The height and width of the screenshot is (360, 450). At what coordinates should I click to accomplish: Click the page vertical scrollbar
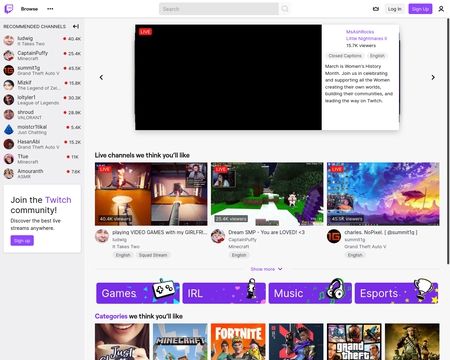(448, 142)
